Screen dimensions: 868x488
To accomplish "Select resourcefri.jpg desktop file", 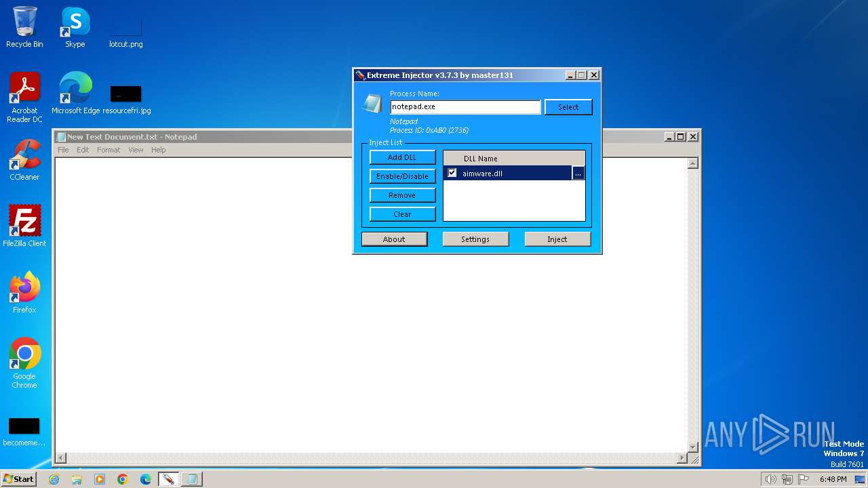I will tap(126, 99).
